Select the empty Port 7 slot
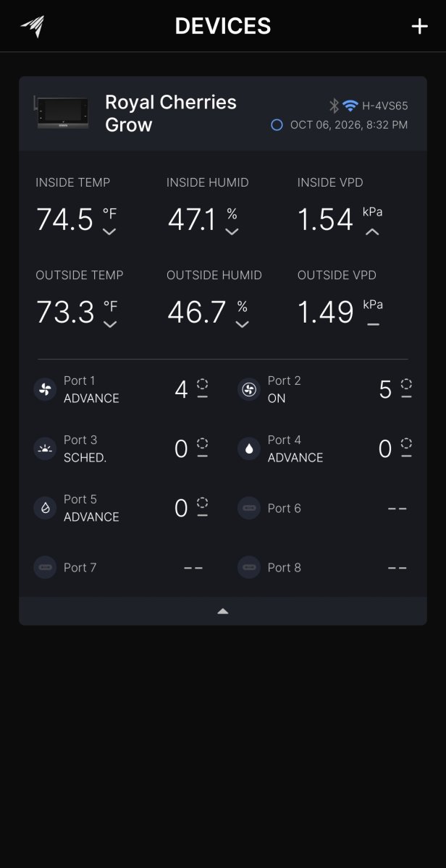 120,568
